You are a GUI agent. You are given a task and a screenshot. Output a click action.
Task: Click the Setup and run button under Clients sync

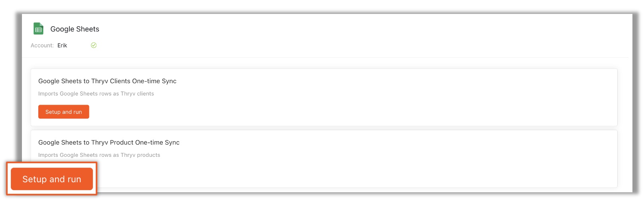pyautogui.click(x=63, y=112)
